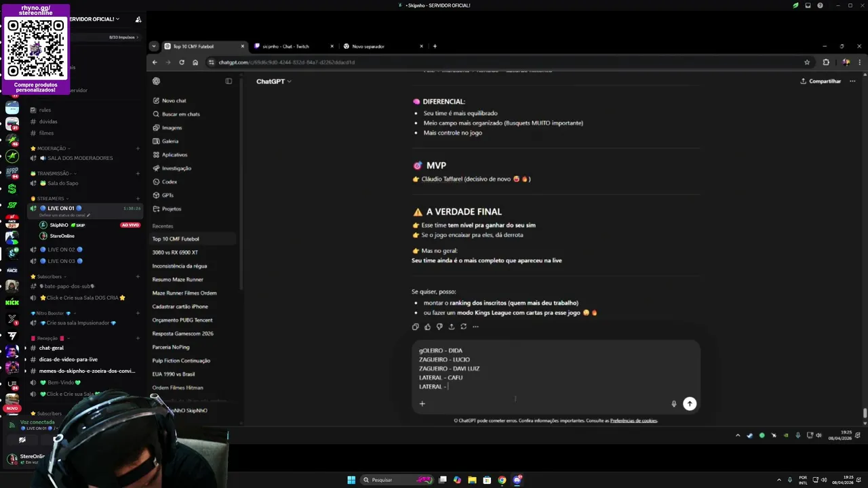
Task: Open ChatGPT model selector dropdown
Action: pyautogui.click(x=274, y=81)
